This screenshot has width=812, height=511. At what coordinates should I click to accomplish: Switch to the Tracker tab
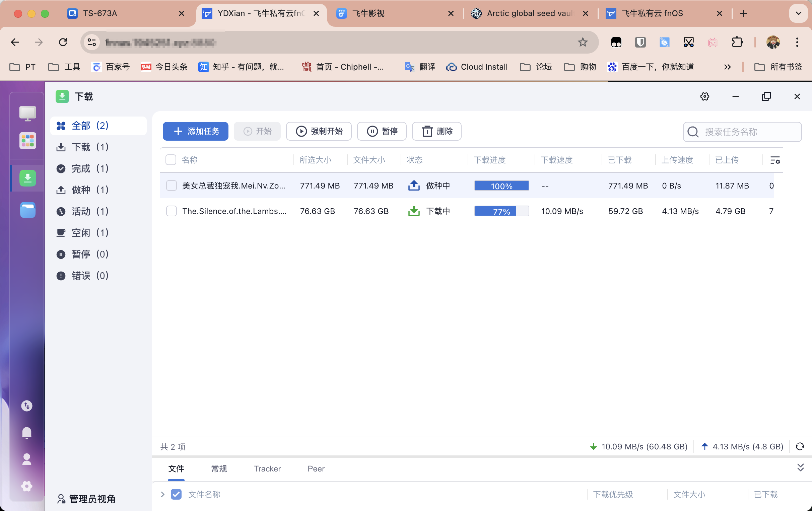(267, 468)
